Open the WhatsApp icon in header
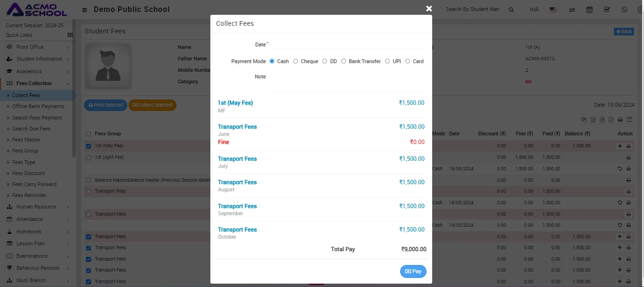 tap(624, 10)
